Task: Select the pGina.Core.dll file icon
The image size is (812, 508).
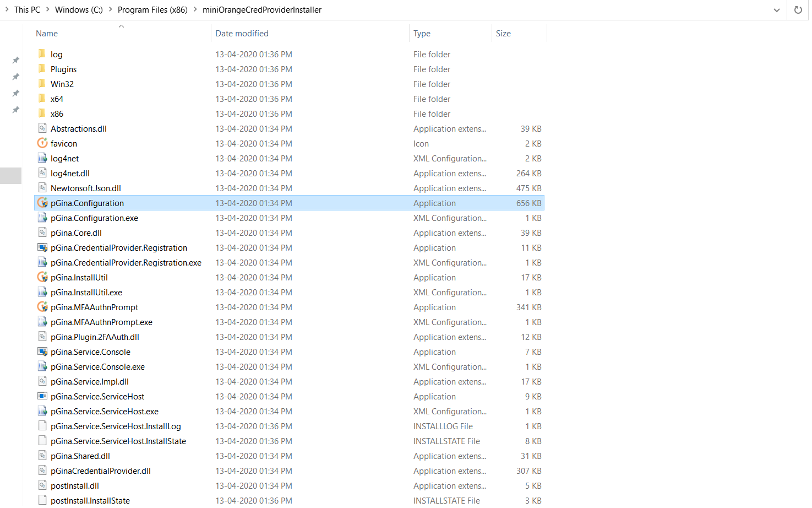Action: (42, 233)
